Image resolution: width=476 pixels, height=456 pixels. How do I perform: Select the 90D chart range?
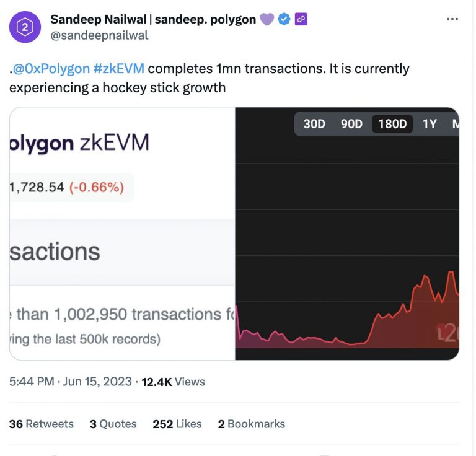point(351,124)
